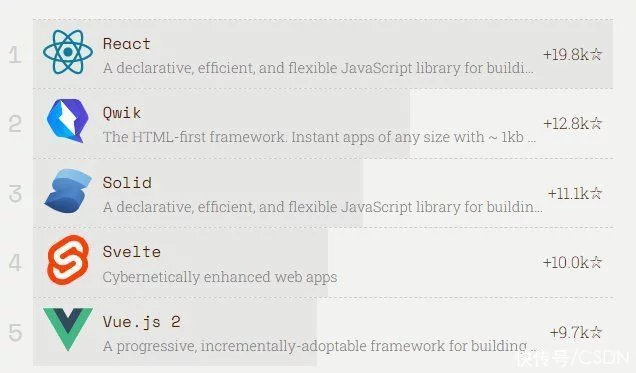The image size is (636, 373).
Task: Click the +19.8k star count
Action: pyautogui.click(x=572, y=54)
